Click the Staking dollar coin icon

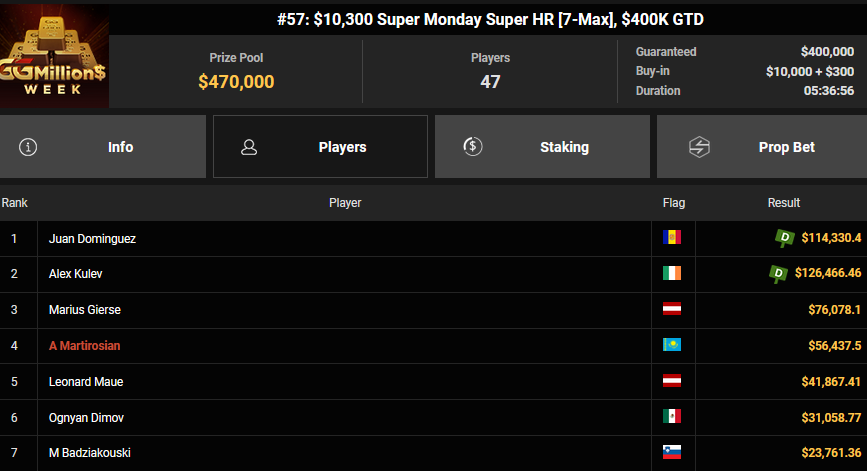(473, 147)
